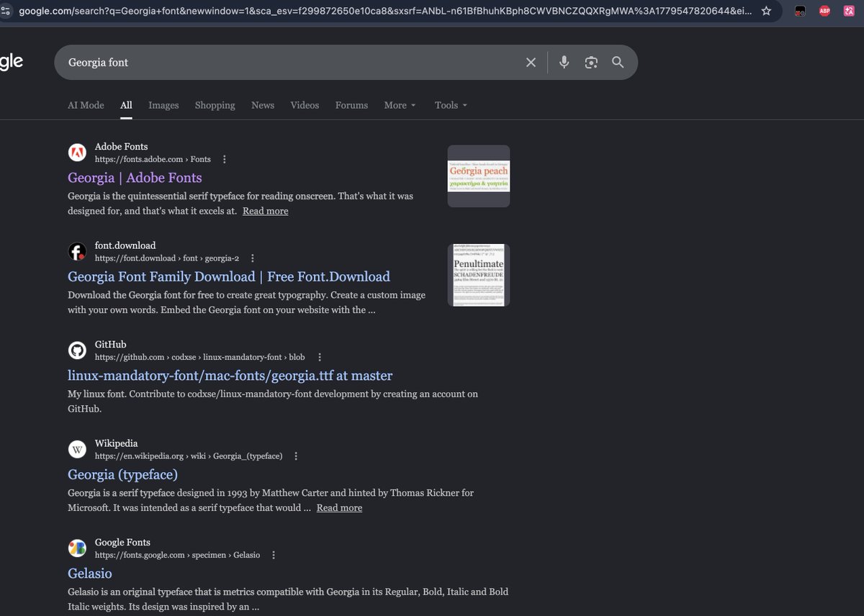The height and width of the screenshot is (616, 864).
Task: Select the All results tab
Action: 126,105
